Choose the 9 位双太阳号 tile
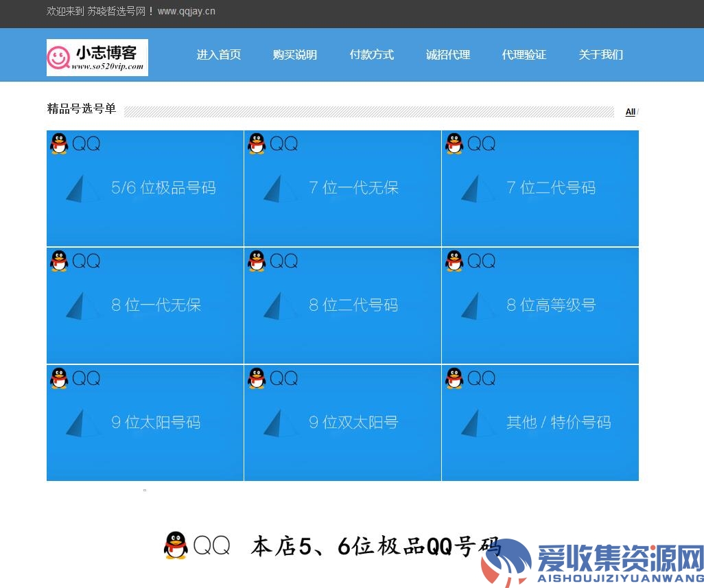 click(x=342, y=423)
